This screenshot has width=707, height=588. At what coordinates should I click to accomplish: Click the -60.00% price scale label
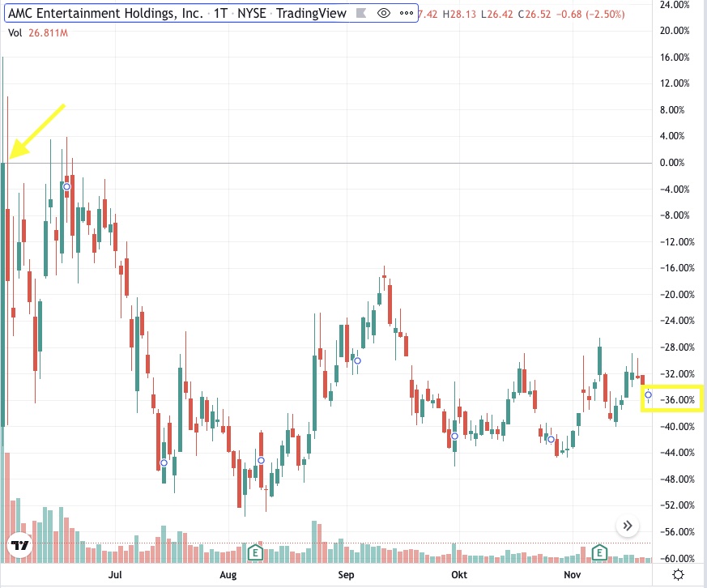pos(677,558)
